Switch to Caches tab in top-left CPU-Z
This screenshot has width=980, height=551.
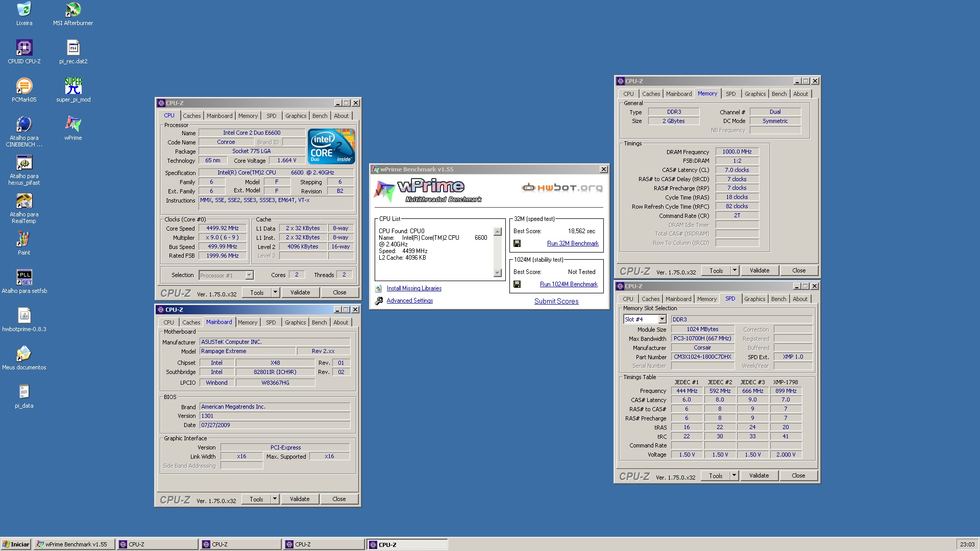click(x=192, y=116)
